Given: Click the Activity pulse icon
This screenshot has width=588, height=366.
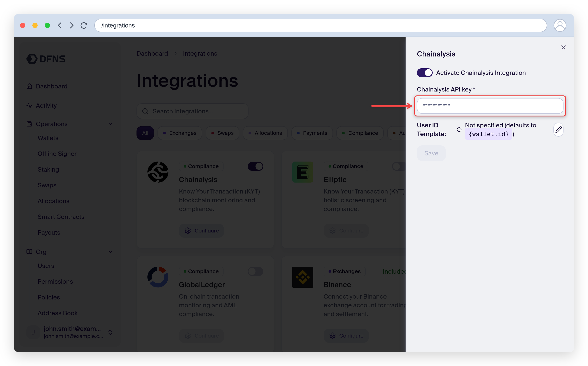Looking at the screenshot, I should pyautogui.click(x=29, y=106).
